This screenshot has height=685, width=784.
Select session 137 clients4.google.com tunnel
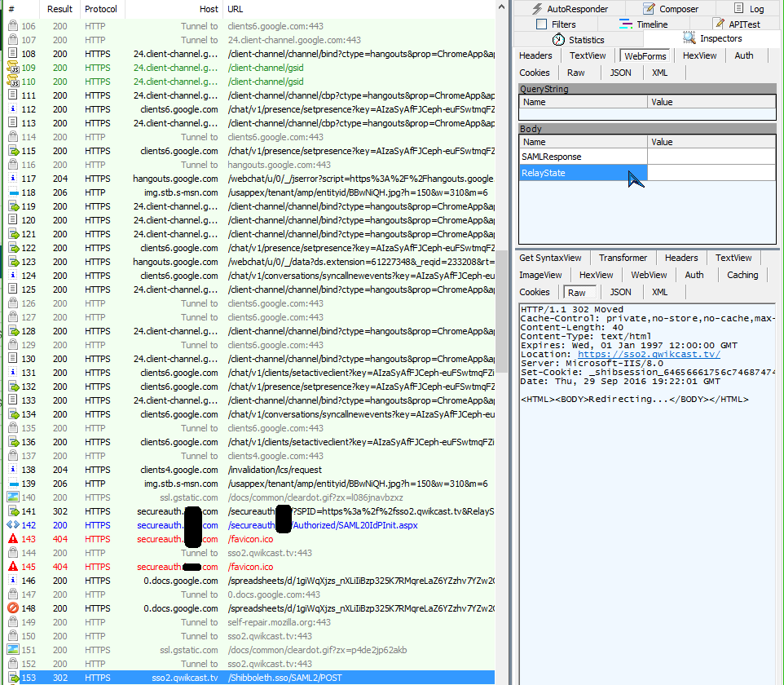tap(251, 456)
